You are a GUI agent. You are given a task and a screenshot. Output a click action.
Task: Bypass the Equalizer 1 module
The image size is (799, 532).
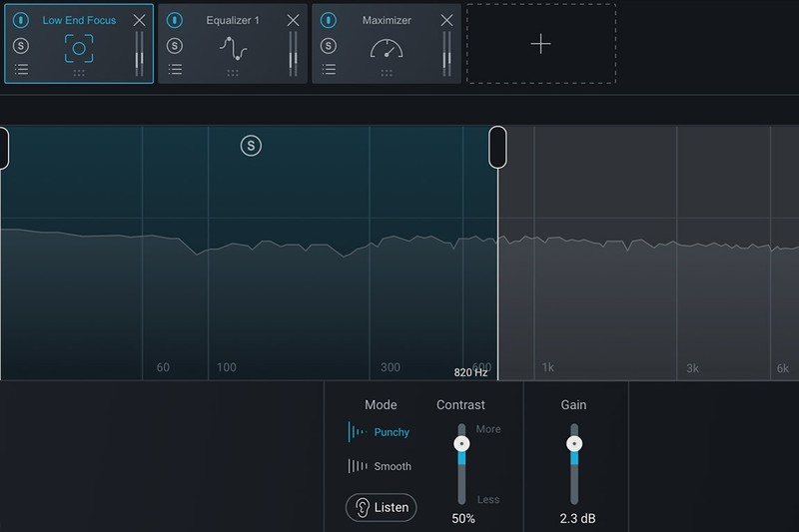tap(175, 20)
